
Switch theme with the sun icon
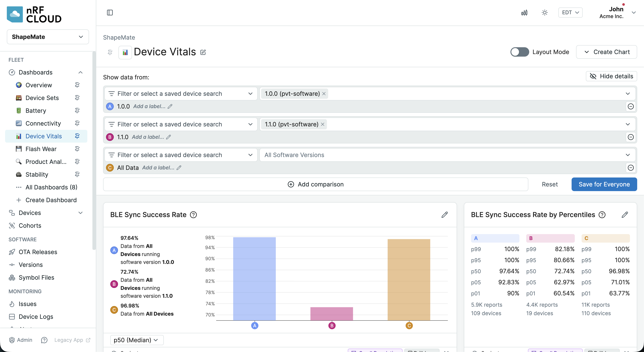click(545, 13)
